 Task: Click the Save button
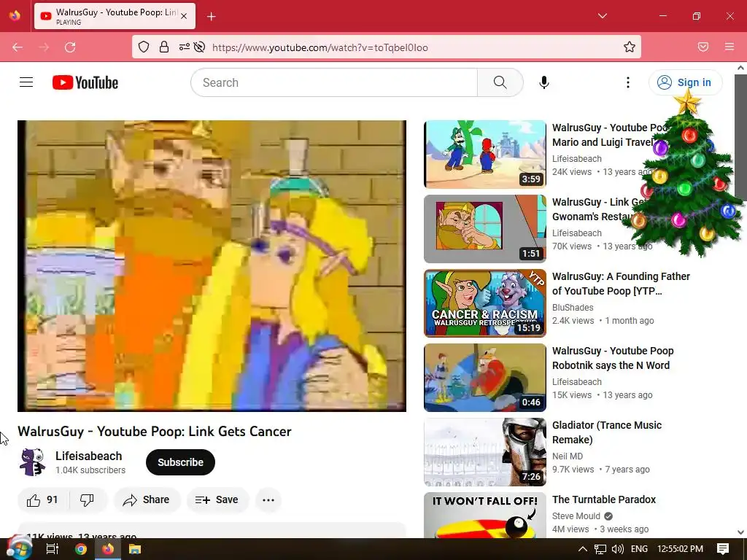[x=217, y=500]
